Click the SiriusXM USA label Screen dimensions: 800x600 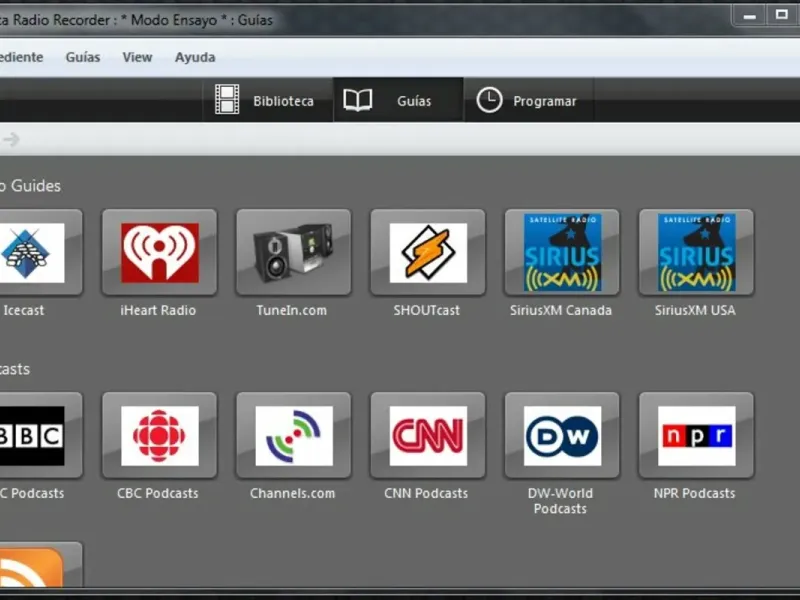click(695, 310)
